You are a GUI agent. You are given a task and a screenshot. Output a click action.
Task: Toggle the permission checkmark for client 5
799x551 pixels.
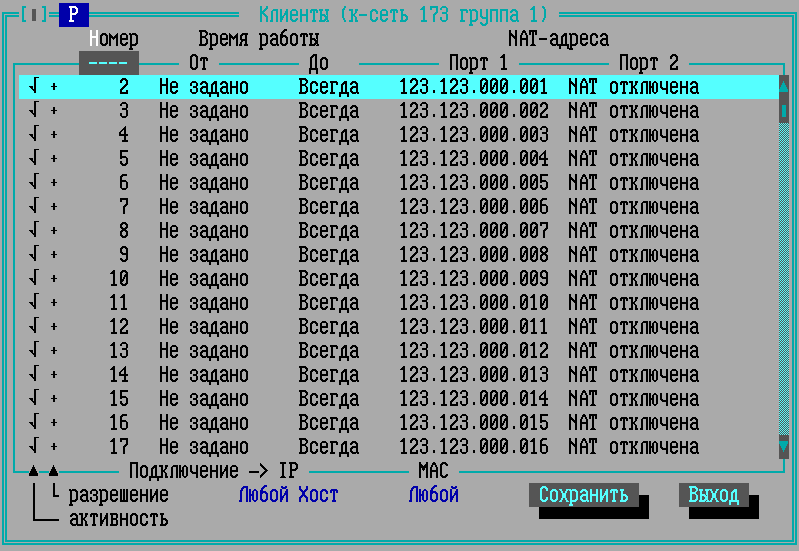click(x=34, y=159)
